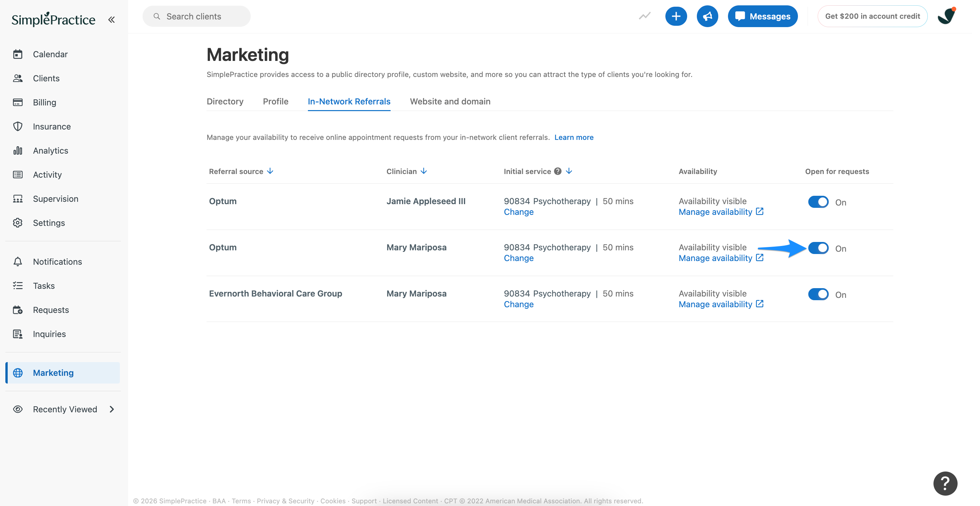Click the Learn more link

574,137
